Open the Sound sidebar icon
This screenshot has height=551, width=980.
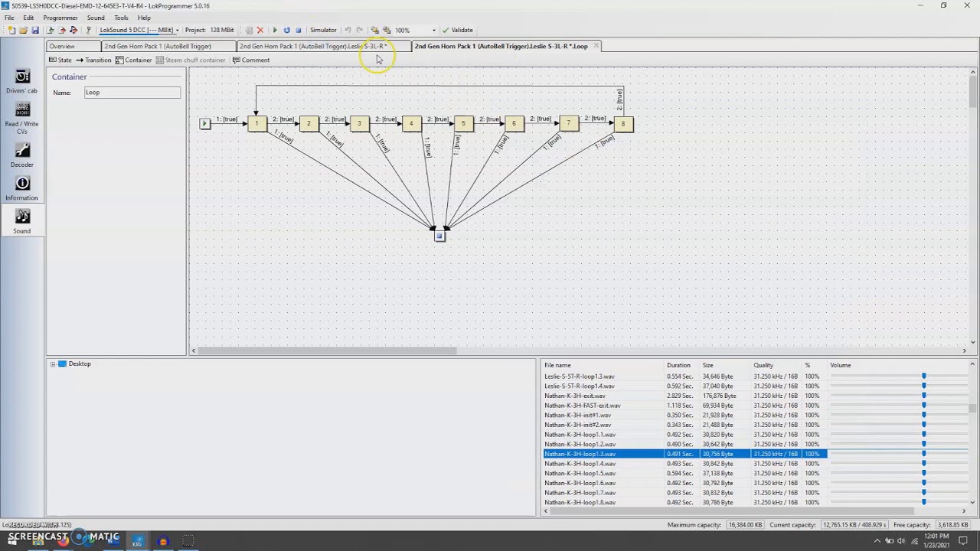pyautogui.click(x=22, y=221)
